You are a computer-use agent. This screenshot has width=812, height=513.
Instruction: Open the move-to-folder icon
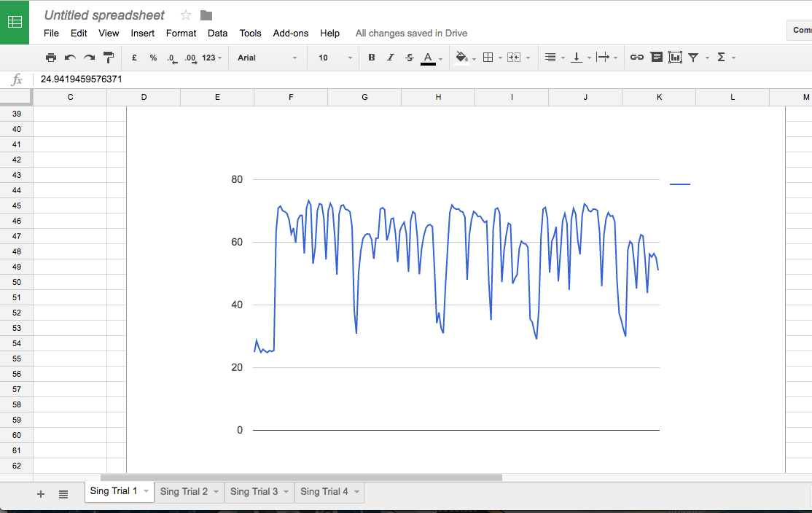pyautogui.click(x=206, y=15)
